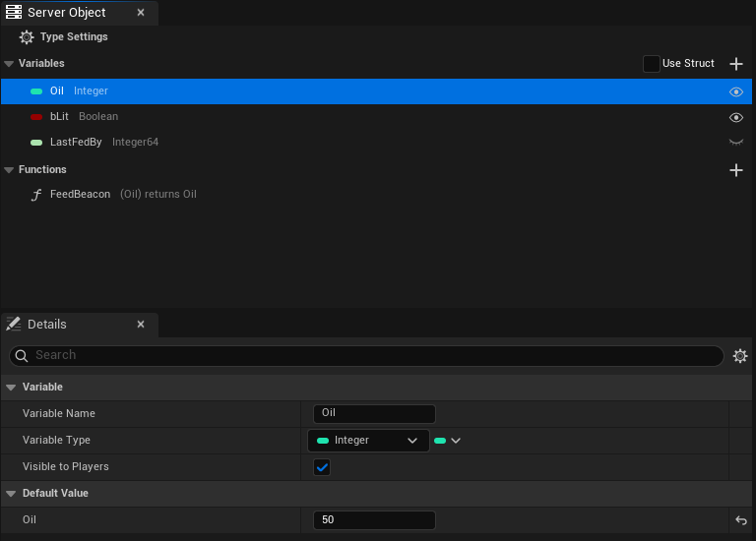Click the Visible to Players label
The width and height of the screenshot is (756, 541).
[66, 467]
